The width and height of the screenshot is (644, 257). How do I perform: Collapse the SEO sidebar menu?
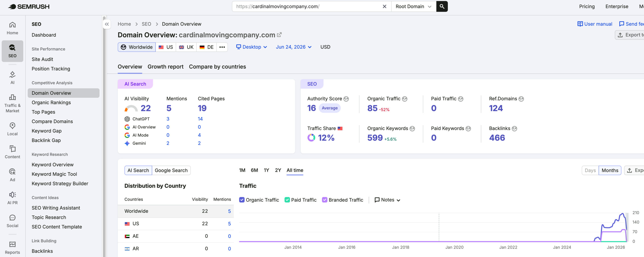tap(107, 24)
